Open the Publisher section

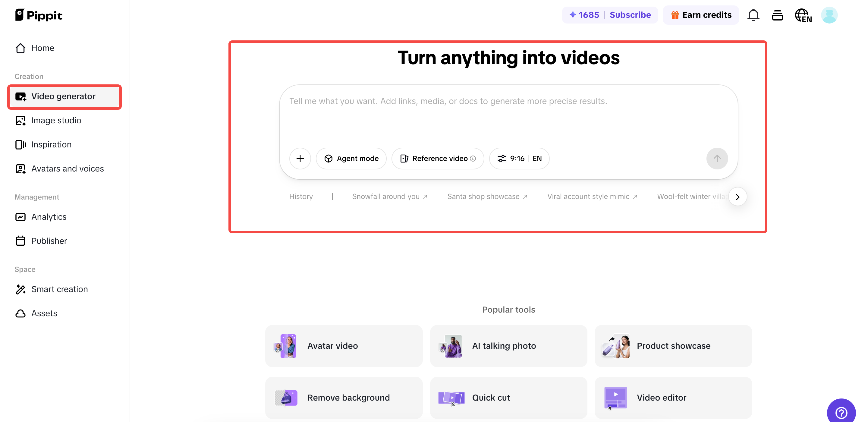(x=49, y=241)
